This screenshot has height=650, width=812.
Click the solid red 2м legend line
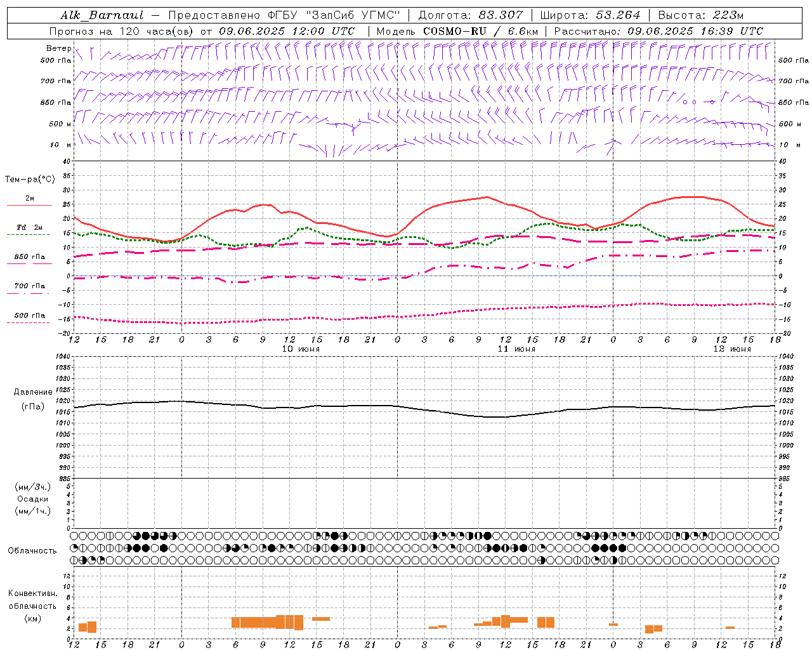(x=29, y=205)
